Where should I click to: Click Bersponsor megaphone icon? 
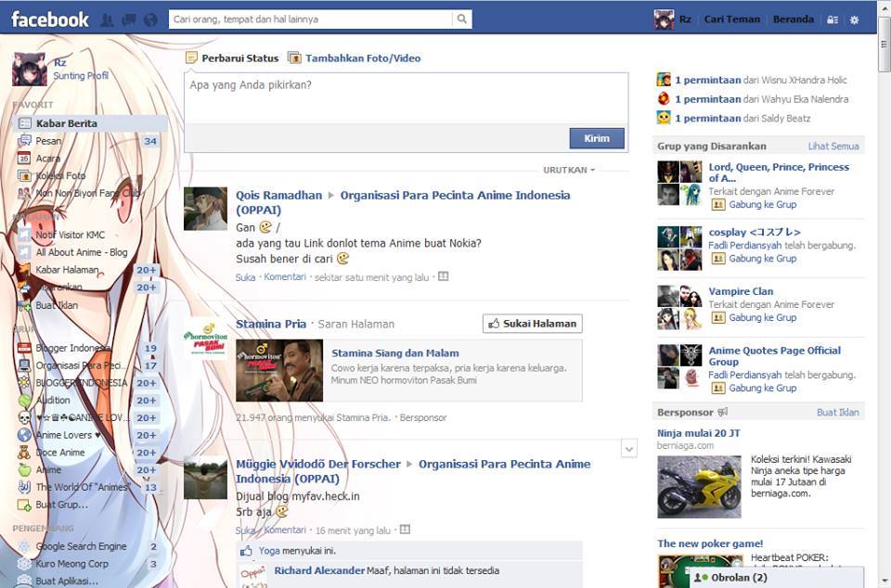coord(722,412)
